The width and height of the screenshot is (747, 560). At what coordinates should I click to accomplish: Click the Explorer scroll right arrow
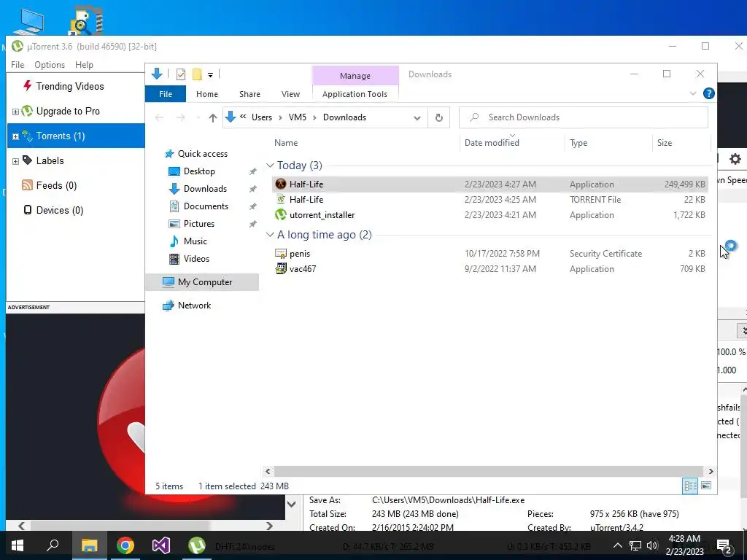[711, 472]
